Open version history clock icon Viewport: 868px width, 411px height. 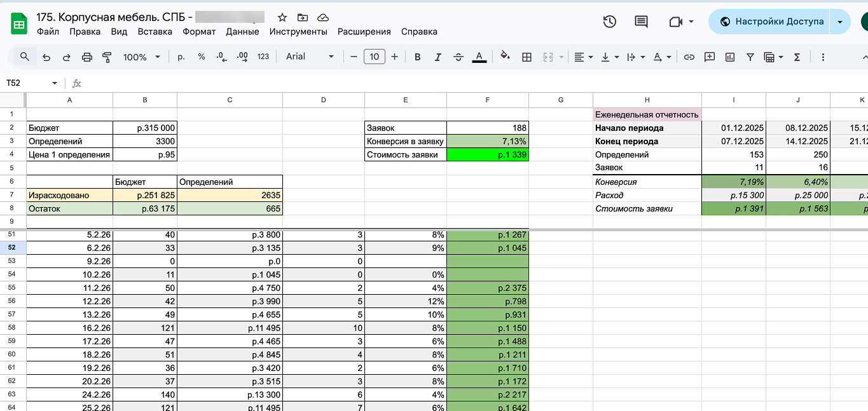pos(609,22)
